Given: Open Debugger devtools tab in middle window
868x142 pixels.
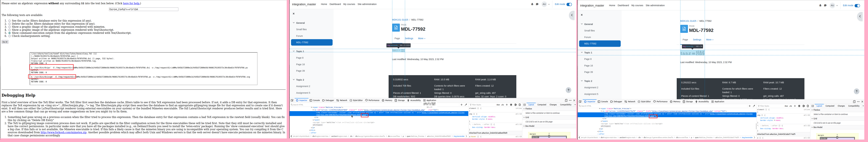Looking at the screenshot, I should point(328,100).
